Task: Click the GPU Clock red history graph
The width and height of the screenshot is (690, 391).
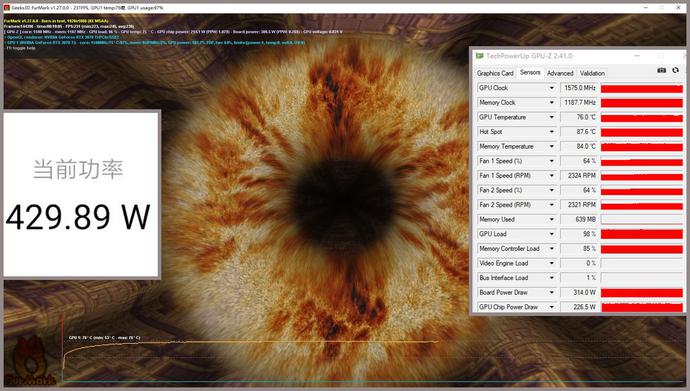Action: tap(642, 88)
